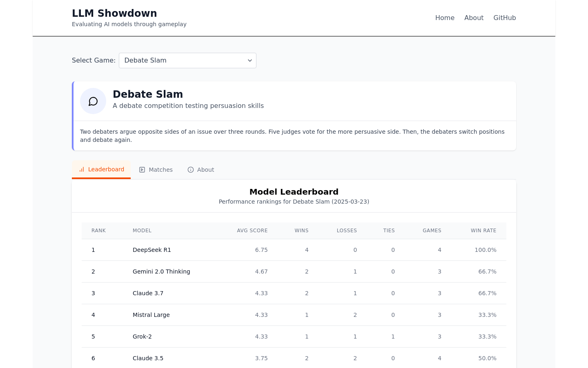Screen dimensions: 588x368
Task: Click the TIES column header
Action: 389,231
